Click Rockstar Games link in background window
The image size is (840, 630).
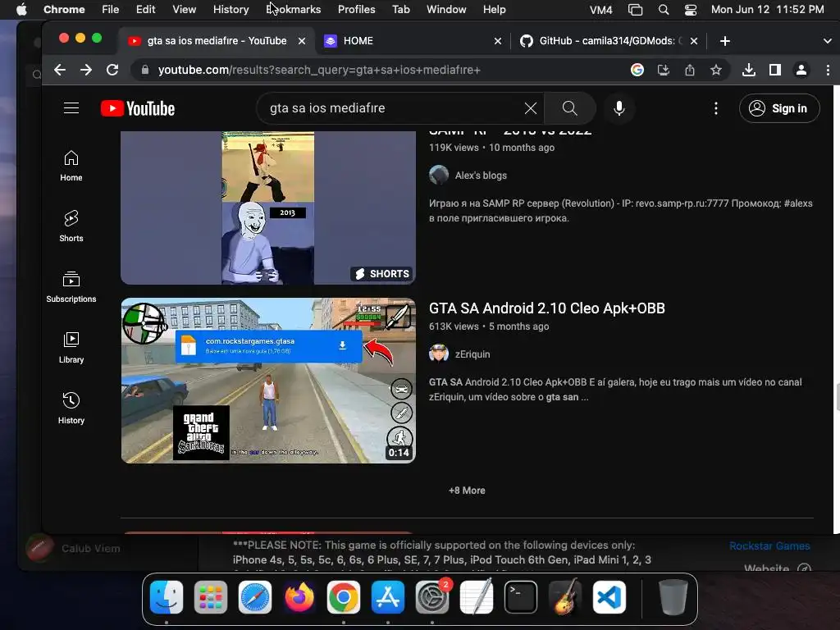769,546
